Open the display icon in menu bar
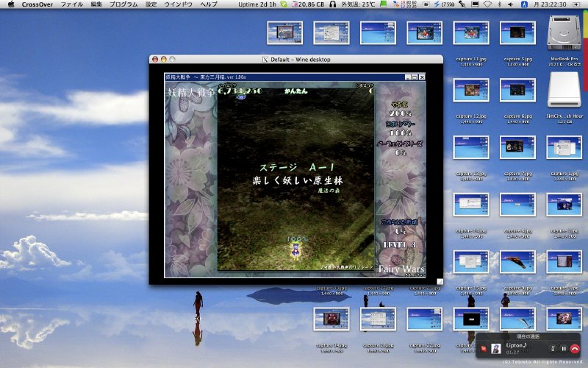Image resolution: width=588 pixels, height=368 pixels. pyautogui.click(x=475, y=4)
